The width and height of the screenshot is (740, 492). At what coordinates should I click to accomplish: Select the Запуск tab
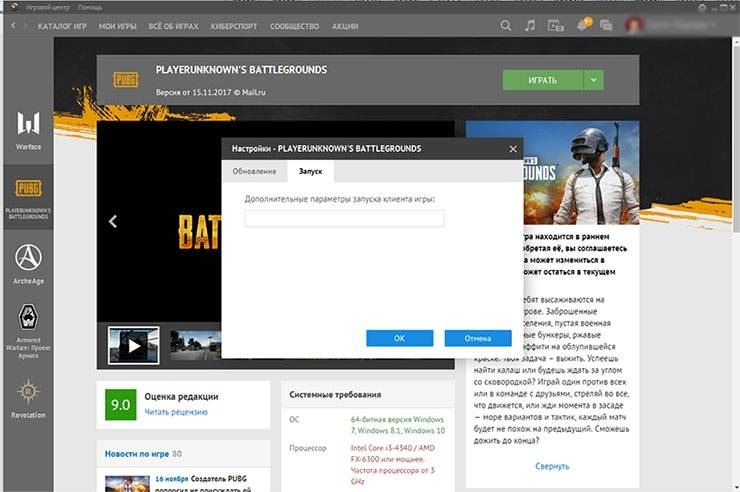pos(311,171)
